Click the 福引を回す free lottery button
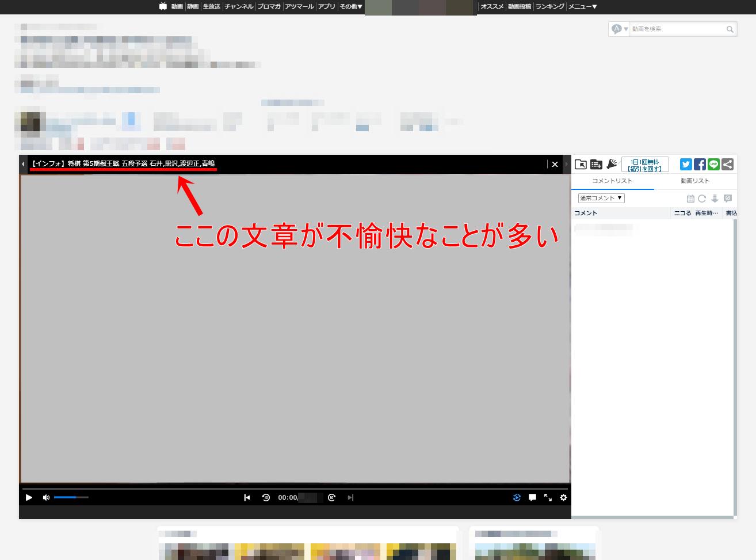Screen dimensions: 756x560 pyautogui.click(x=645, y=165)
